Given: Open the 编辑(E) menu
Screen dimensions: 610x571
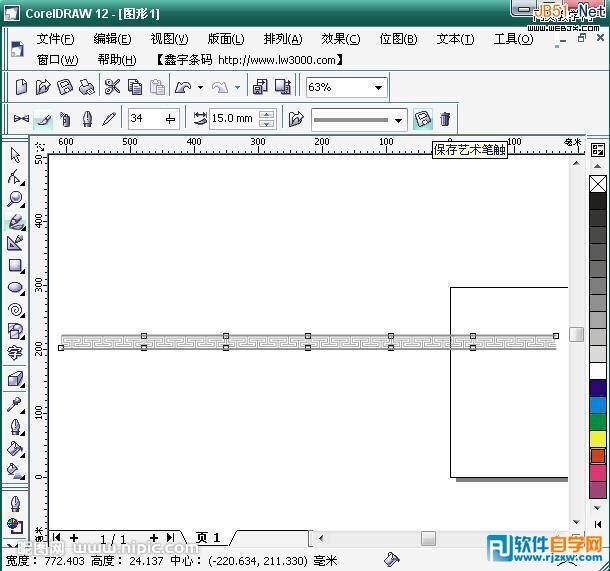Looking at the screenshot, I should (x=112, y=39).
